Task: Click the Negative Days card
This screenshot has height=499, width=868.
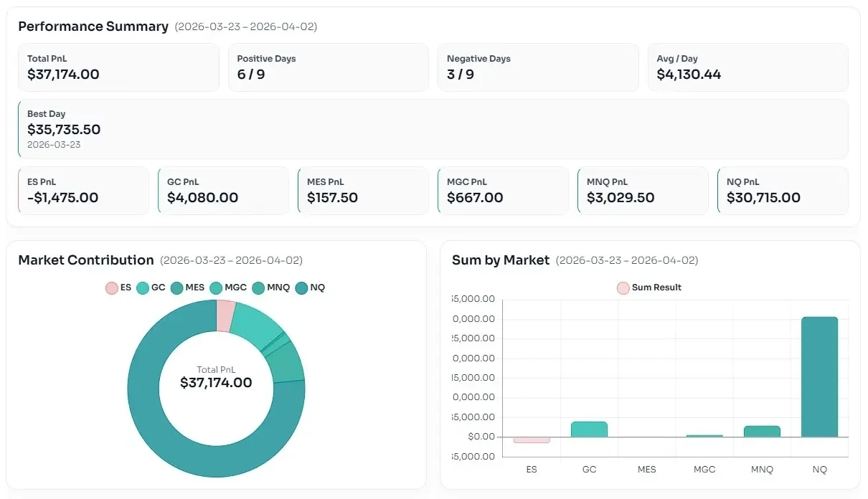Action: point(537,67)
